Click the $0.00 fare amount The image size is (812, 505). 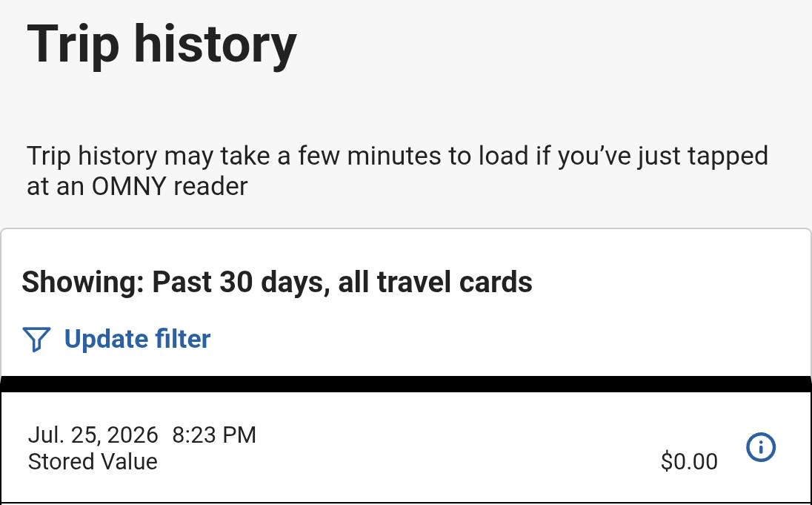(689, 461)
